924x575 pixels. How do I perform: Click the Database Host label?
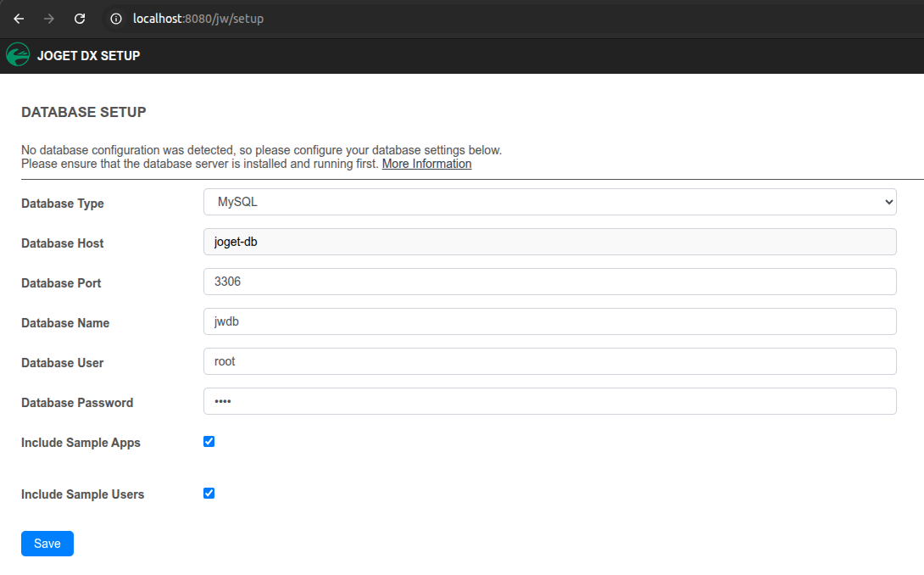pos(63,243)
